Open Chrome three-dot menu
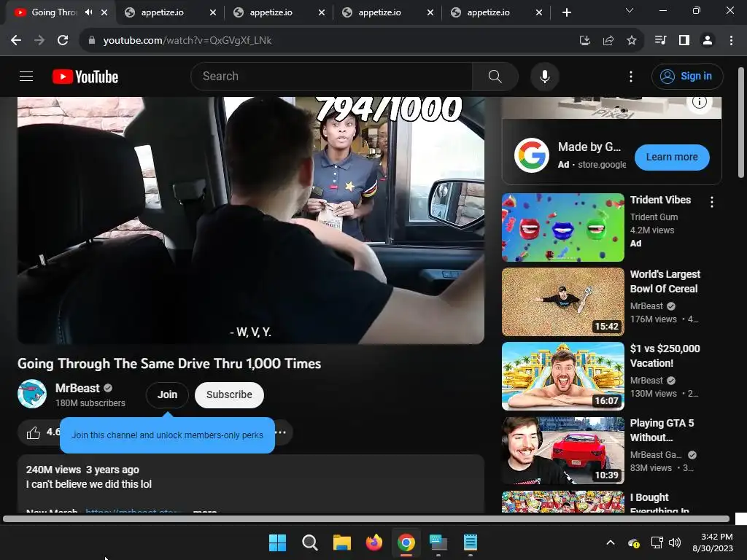Image resolution: width=747 pixels, height=560 pixels. pos(731,41)
